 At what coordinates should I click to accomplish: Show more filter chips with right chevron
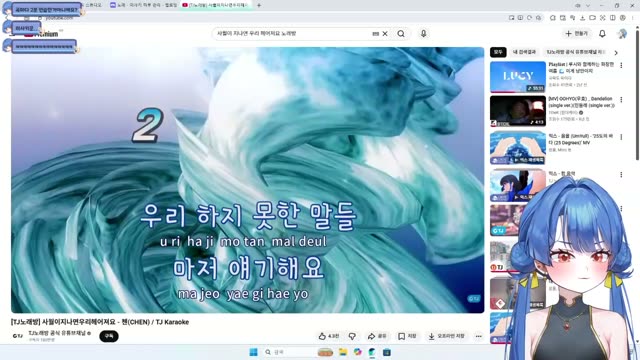tap(616, 53)
